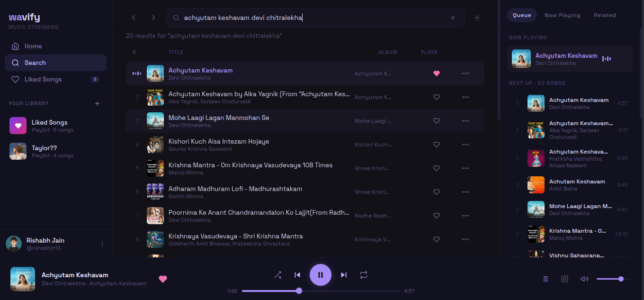The width and height of the screenshot is (644, 300).
Task: Go forward using the right arrow
Action: (x=153, y=18)
